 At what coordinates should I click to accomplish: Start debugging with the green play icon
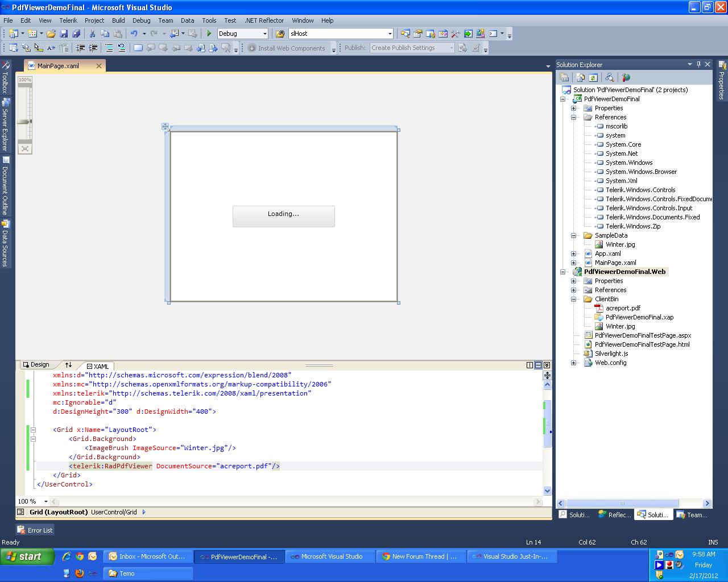(209, 34)
